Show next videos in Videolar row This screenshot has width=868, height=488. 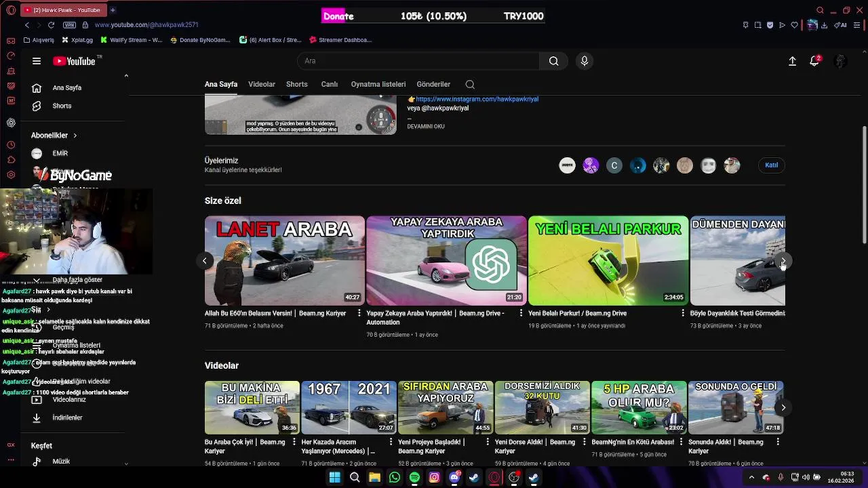pos(783,407)
